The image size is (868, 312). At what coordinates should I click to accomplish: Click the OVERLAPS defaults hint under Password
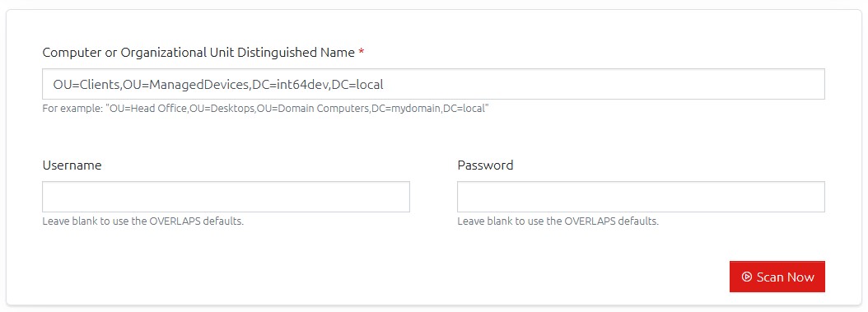pyautogui.click(x=558, y=221)
